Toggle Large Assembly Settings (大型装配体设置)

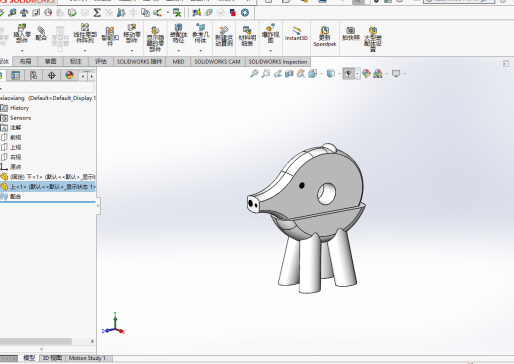(x=373, y=39)
